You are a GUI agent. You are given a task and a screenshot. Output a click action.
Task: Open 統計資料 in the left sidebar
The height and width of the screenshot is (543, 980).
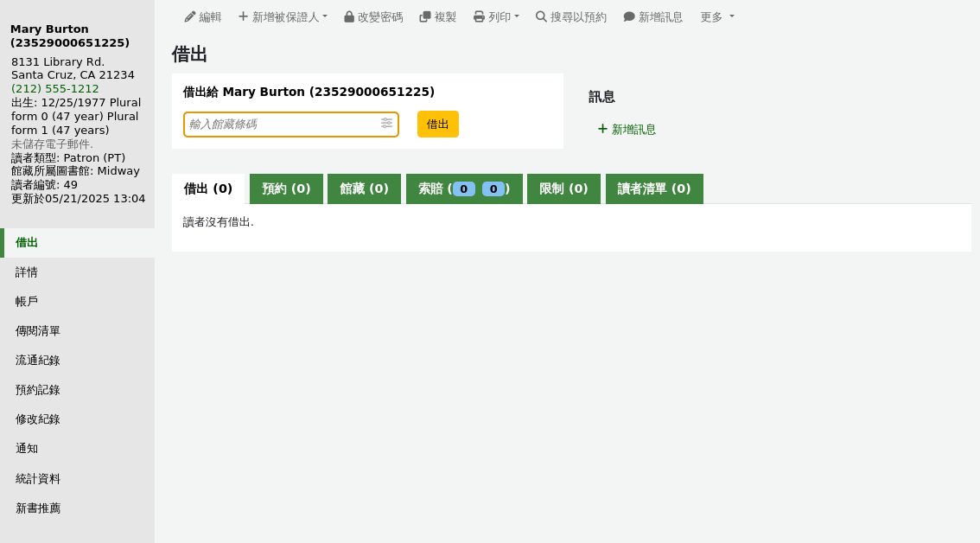78,478
